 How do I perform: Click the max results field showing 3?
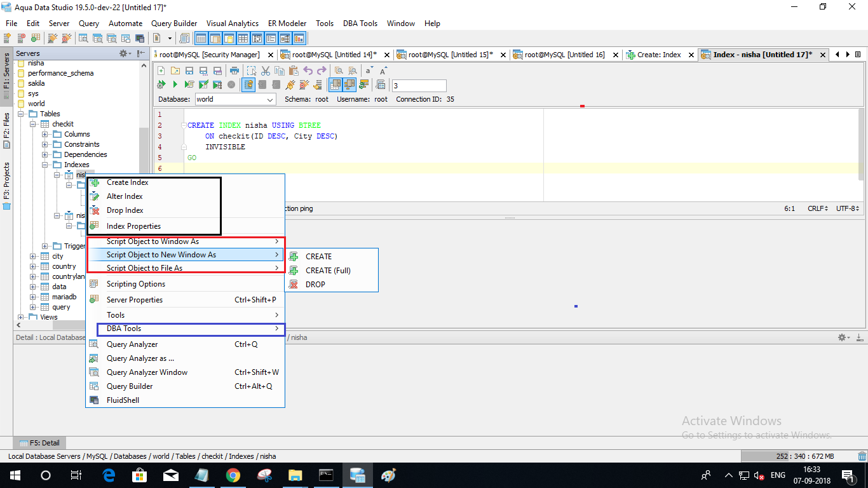click(419, 85)
